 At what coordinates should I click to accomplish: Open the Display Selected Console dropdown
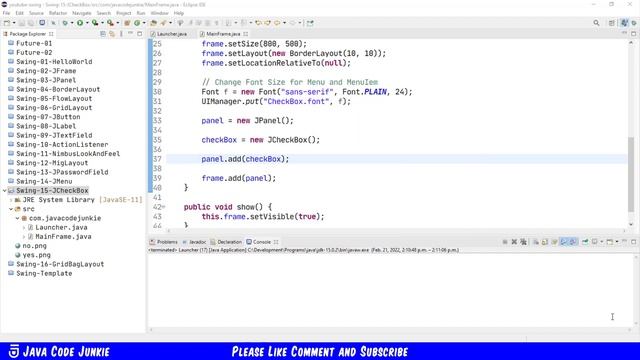602,242
